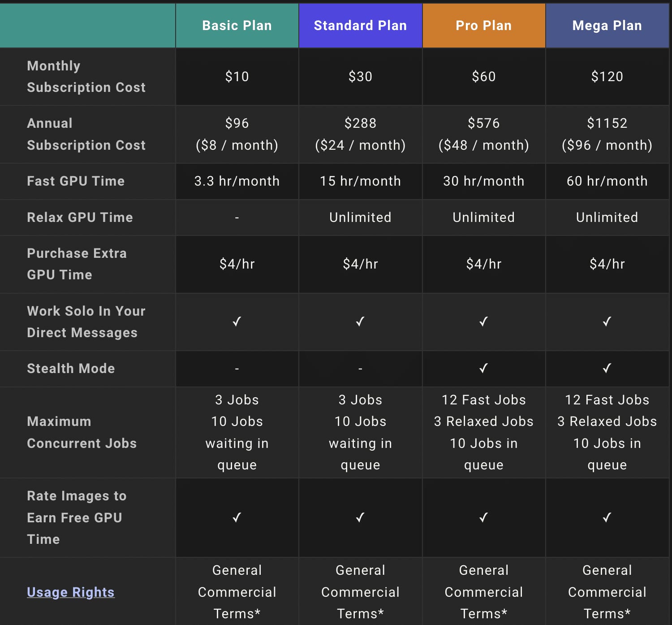Click Pro Plan 12 Fast Jobs cell
Screen dimensions: 672x625
coord(484,432)
